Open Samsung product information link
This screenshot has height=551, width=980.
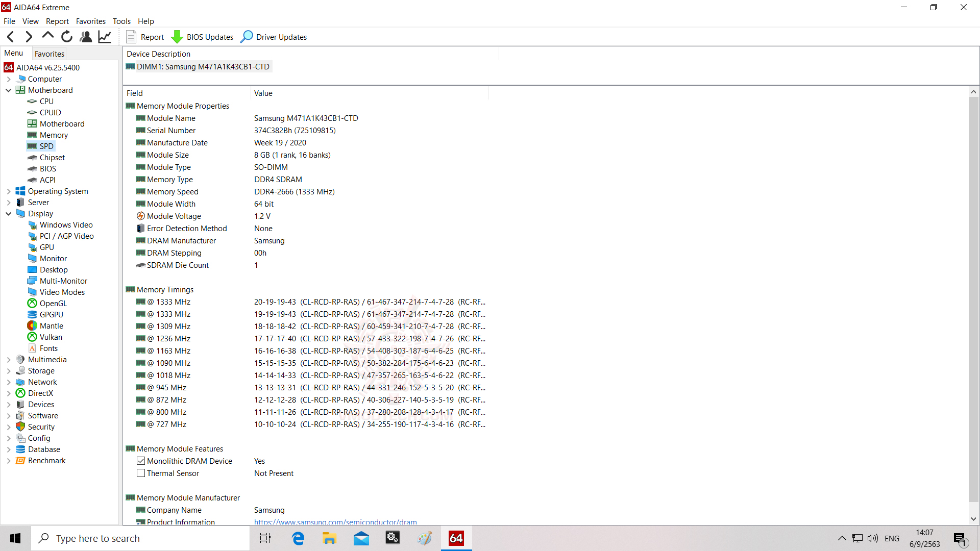(x=335, y=522)
